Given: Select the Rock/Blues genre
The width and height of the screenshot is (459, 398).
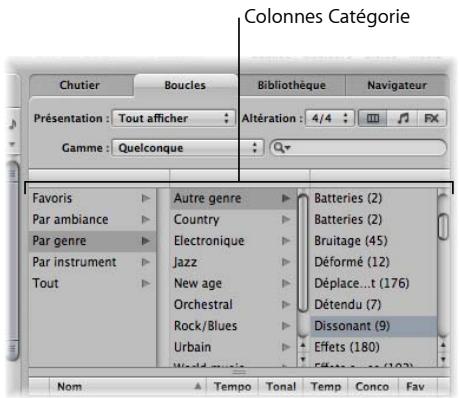Looking at the screenshot, I should (233, 326).
